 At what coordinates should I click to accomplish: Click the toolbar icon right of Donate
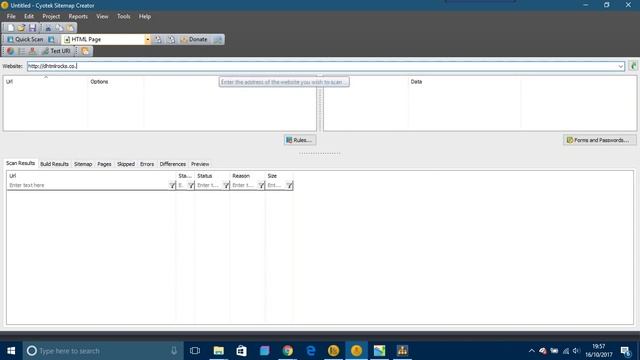pos(218,40)
